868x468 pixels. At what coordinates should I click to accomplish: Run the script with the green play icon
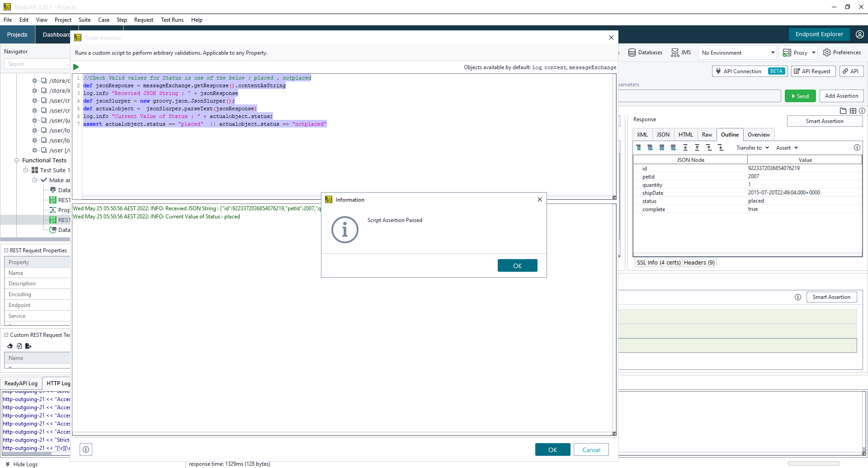[x=76, y=67]
